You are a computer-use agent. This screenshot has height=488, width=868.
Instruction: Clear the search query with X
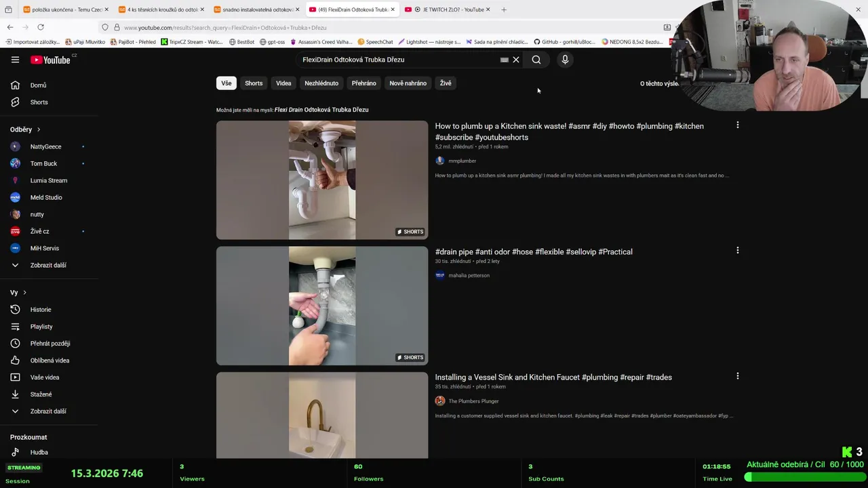click(x=516, y=60)
